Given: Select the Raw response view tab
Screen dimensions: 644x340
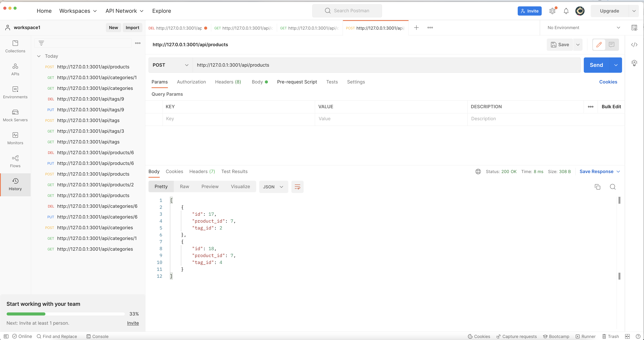Looking at the screenshot, I should tap(184, 187).
